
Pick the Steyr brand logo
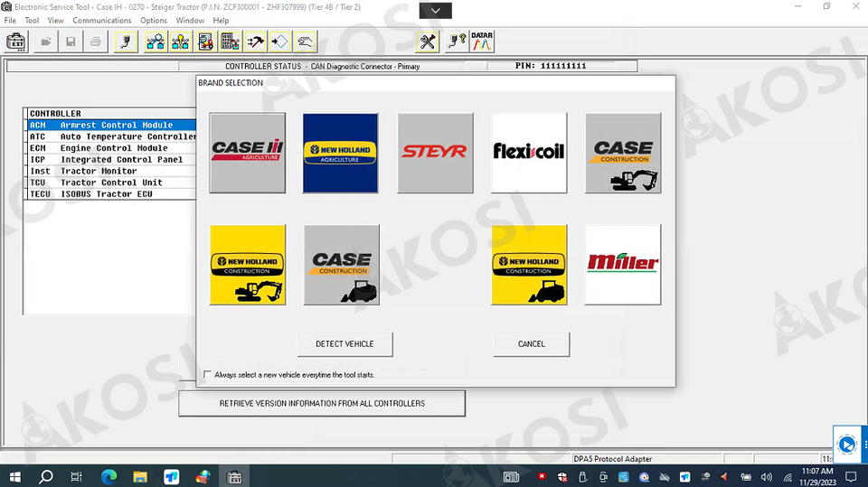pyautogui.click(x=435, y=153)
